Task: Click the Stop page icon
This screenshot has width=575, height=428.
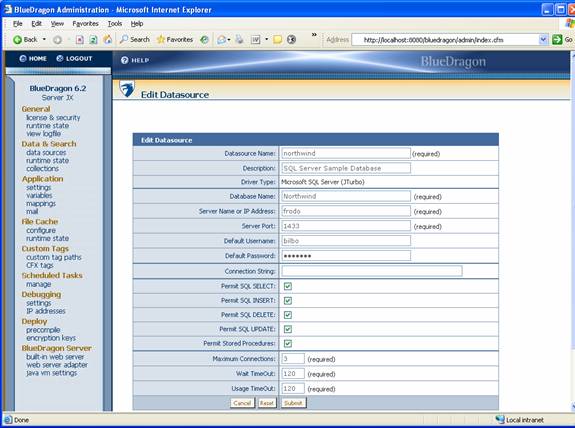Action: pyautogui.click(x=80, y=40)
